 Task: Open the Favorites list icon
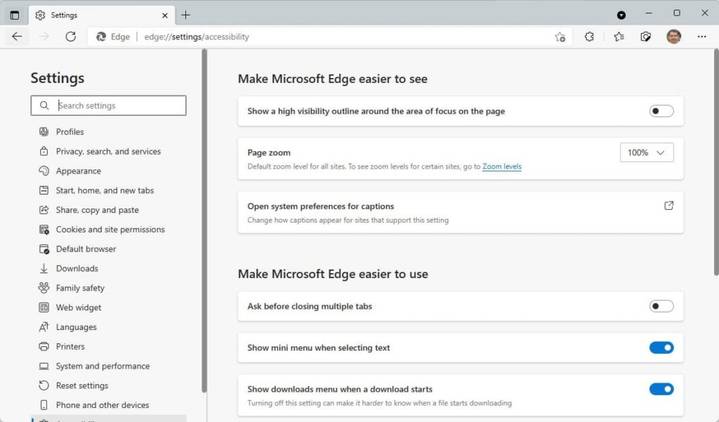point(619,37)
